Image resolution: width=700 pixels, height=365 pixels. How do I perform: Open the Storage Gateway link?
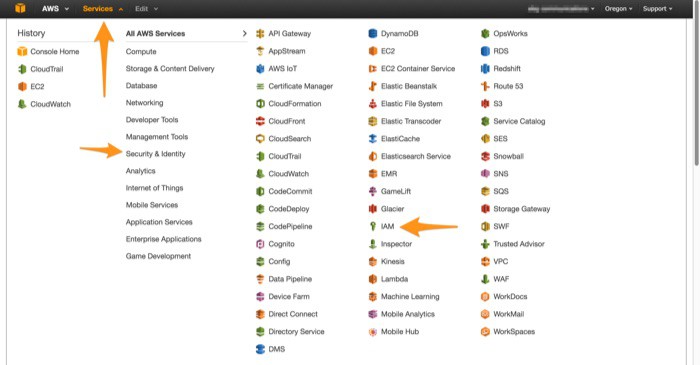tap(521, 209)
